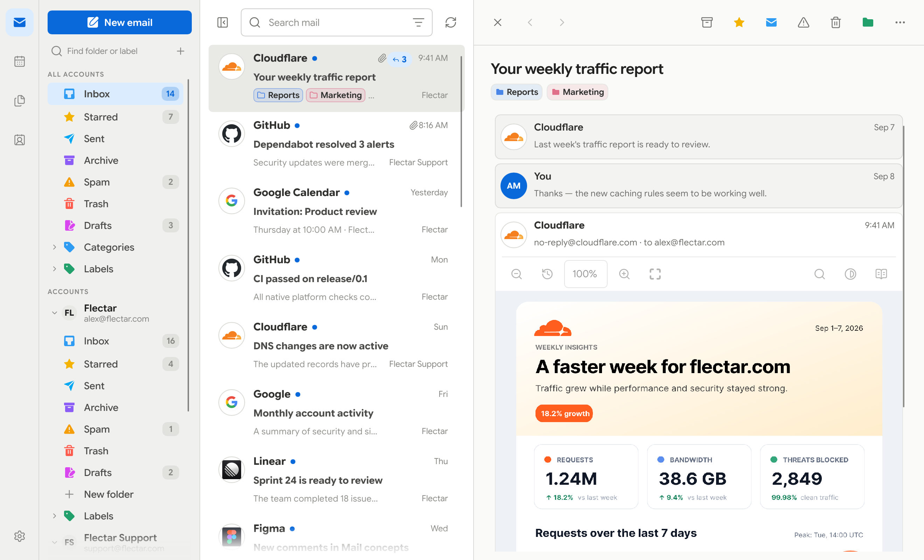
Task: Click the Marketing label chip in header
Action: [577, 92]
